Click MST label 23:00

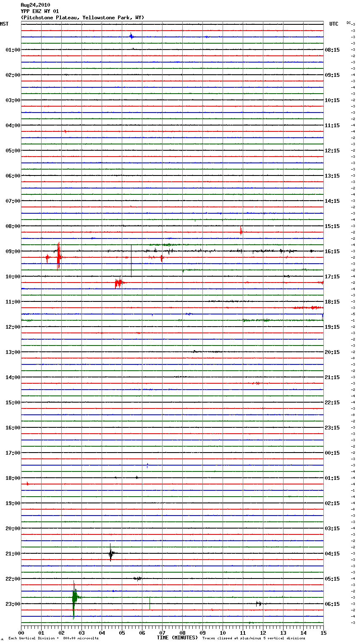[13, 604]
